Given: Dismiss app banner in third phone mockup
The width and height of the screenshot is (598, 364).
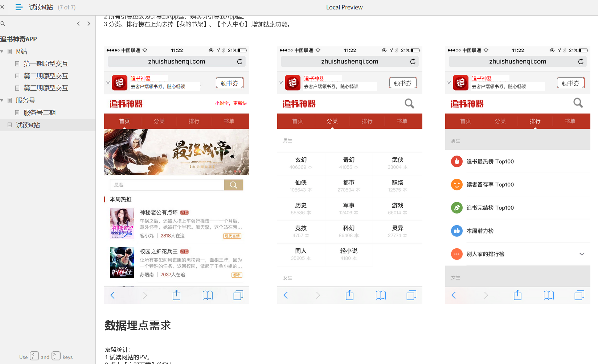Looking at the screenshot, I should [x=449, y=83].
